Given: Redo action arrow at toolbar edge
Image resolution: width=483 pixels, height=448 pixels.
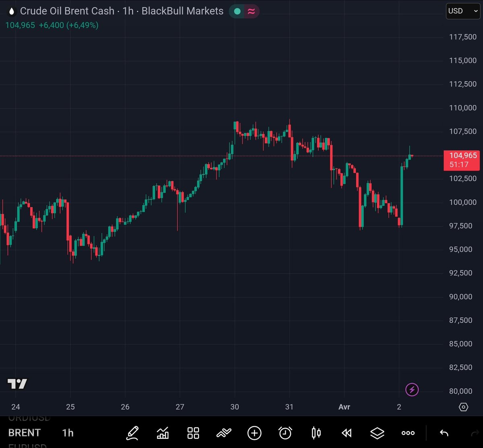Looking at the screenshot, I should (476, 433).
